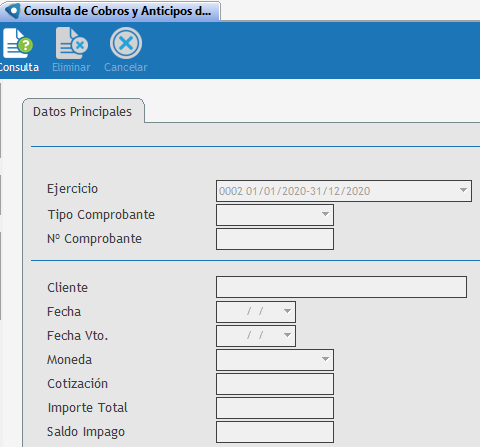This screenshot has width=480, height=447.
Task: Click the Cancelar circle-X icon
Action: point(126,43)
